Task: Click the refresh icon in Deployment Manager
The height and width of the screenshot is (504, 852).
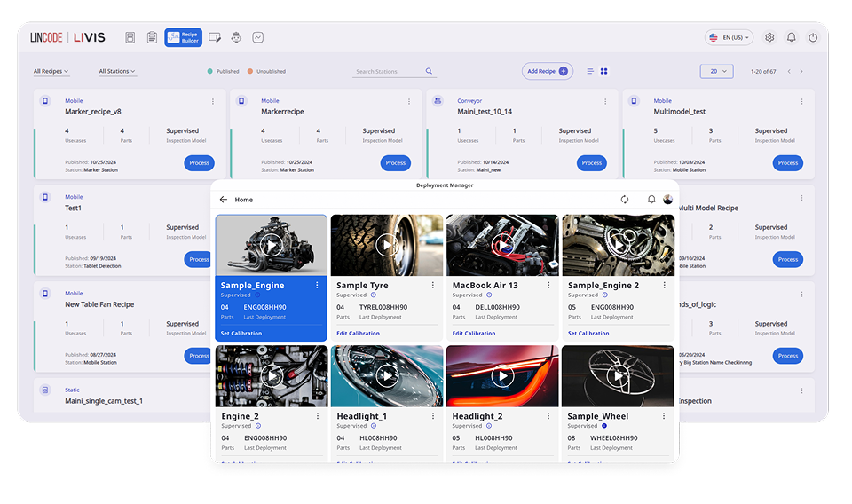Action: coord(625,200)
